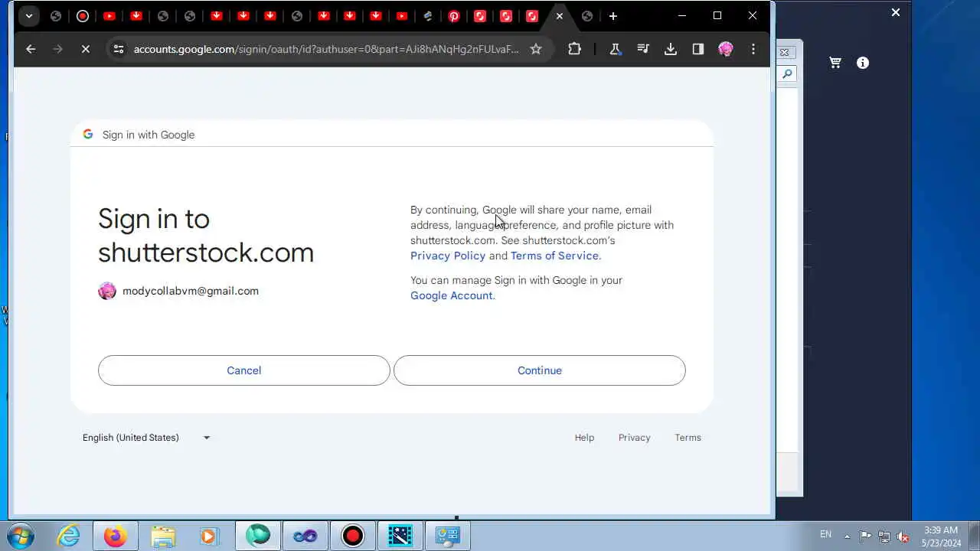This screenshot has height=551, width=980.
Task: Open the Extensions puzzle icon
Action: pos(574,49)
